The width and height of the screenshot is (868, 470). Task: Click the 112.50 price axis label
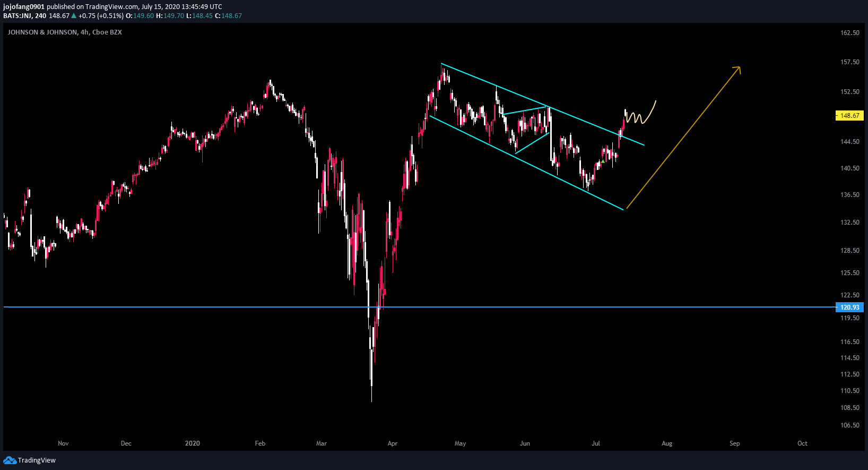pyautogui.click(x=850, y=374)
